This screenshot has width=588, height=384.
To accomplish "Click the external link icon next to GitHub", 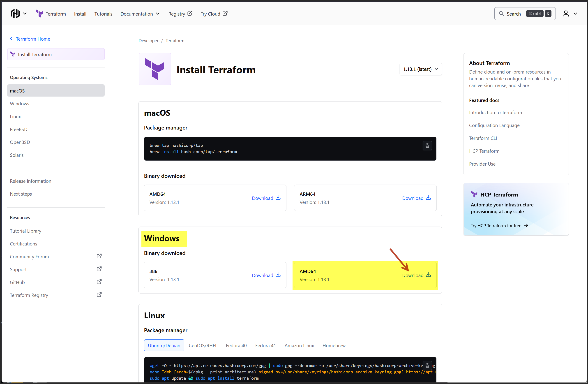I will point(99,282).
